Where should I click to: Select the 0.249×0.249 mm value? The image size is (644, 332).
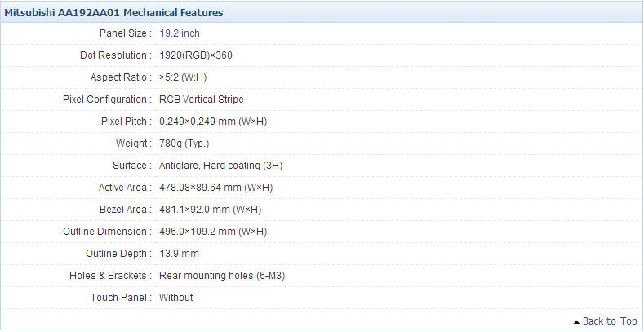click(214, 122)
